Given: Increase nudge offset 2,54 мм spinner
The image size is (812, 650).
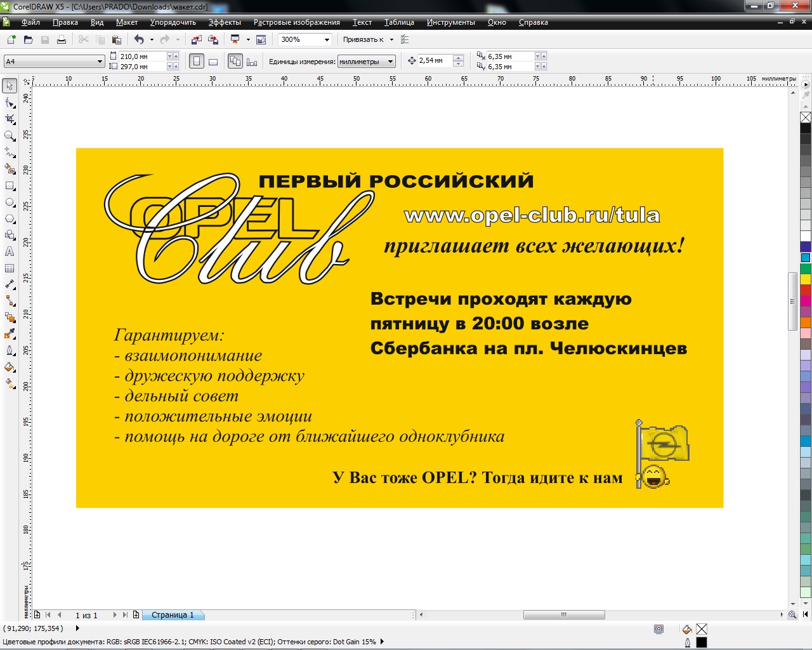Looking at the screenshot, I should pyautogui.click(x=459, y=58).
